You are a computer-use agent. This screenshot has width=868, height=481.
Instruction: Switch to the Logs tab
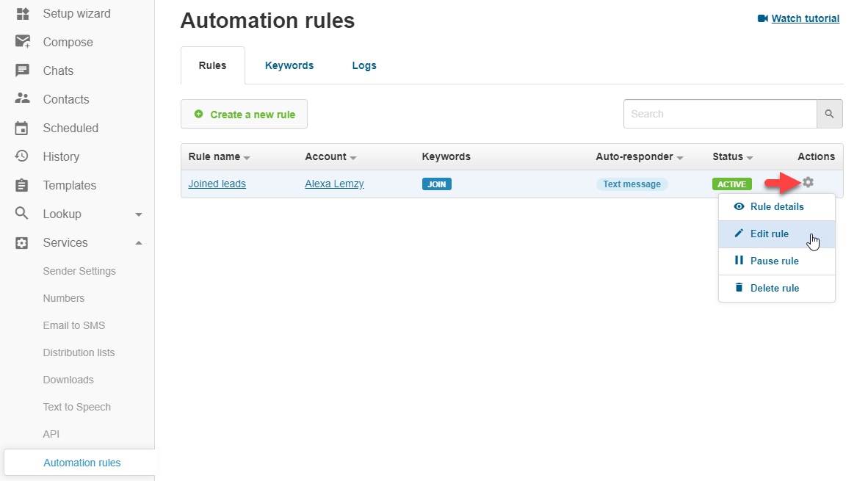[364, 65]
